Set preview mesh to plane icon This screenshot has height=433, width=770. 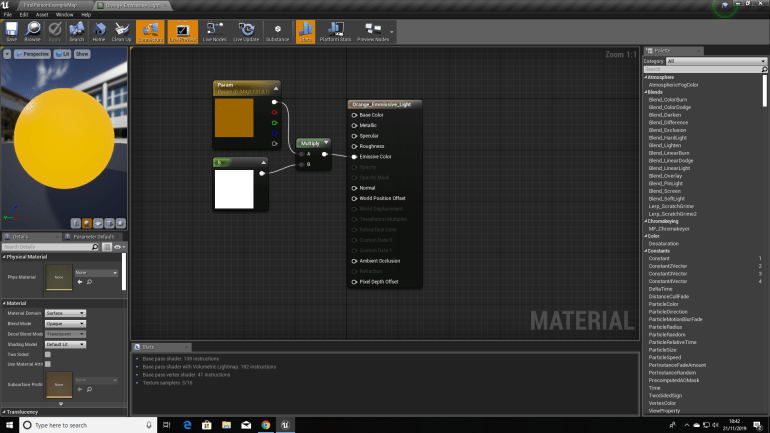[98, 223]
